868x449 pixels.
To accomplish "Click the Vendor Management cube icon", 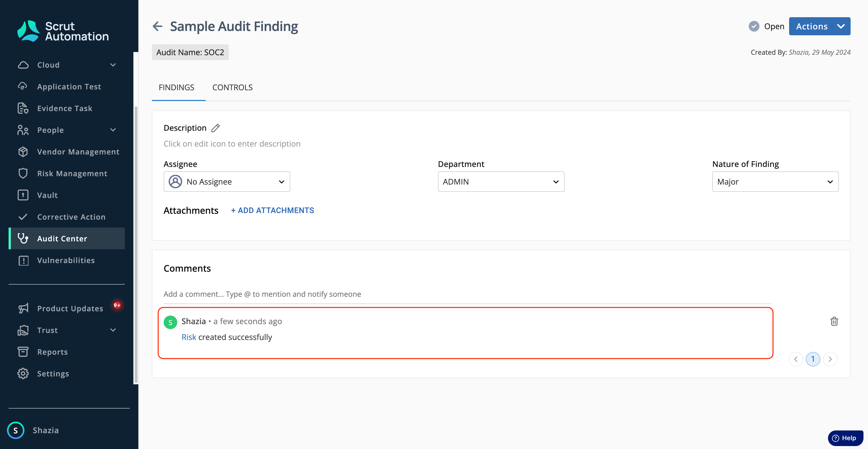I will pos(23,152).
